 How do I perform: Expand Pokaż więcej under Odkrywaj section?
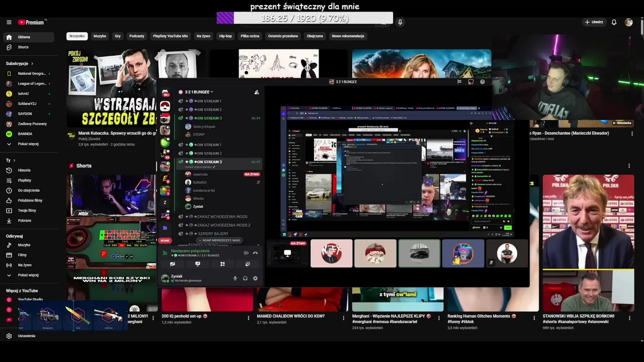click(x=30, y=275)
